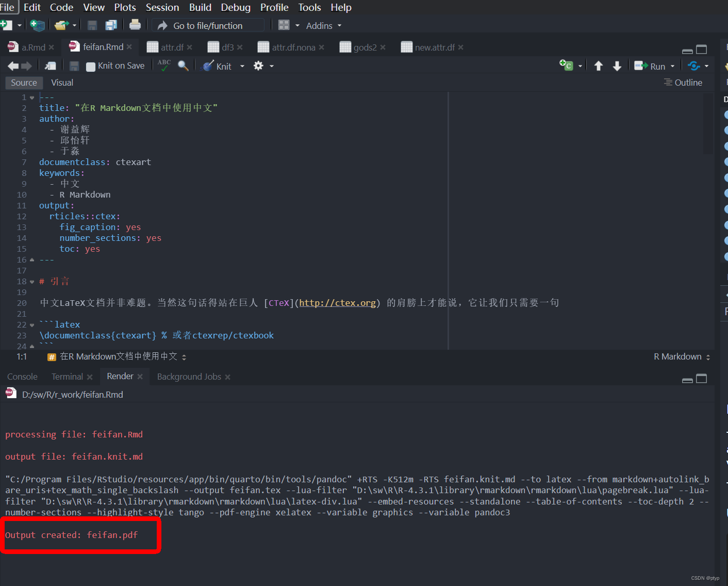Screen dimensions: 728x586
Task: Open the Code menu
Action: point(61,7)
